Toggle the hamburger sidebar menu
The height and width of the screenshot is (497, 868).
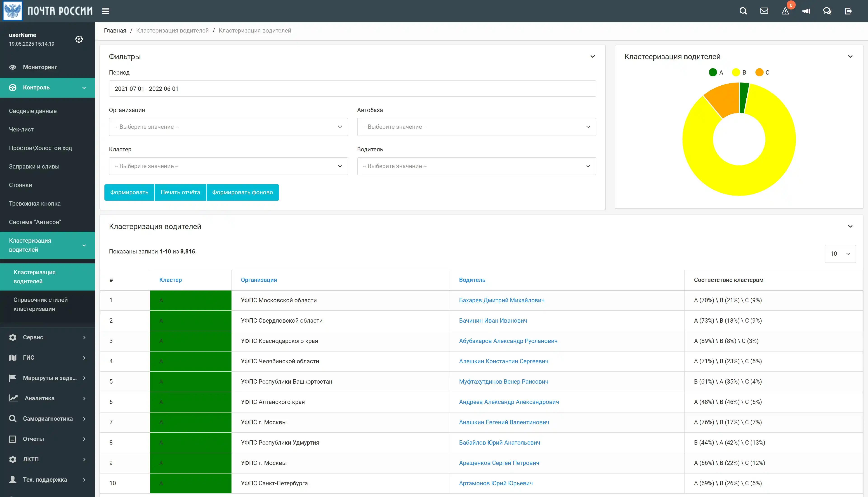[x=105, y=11]
